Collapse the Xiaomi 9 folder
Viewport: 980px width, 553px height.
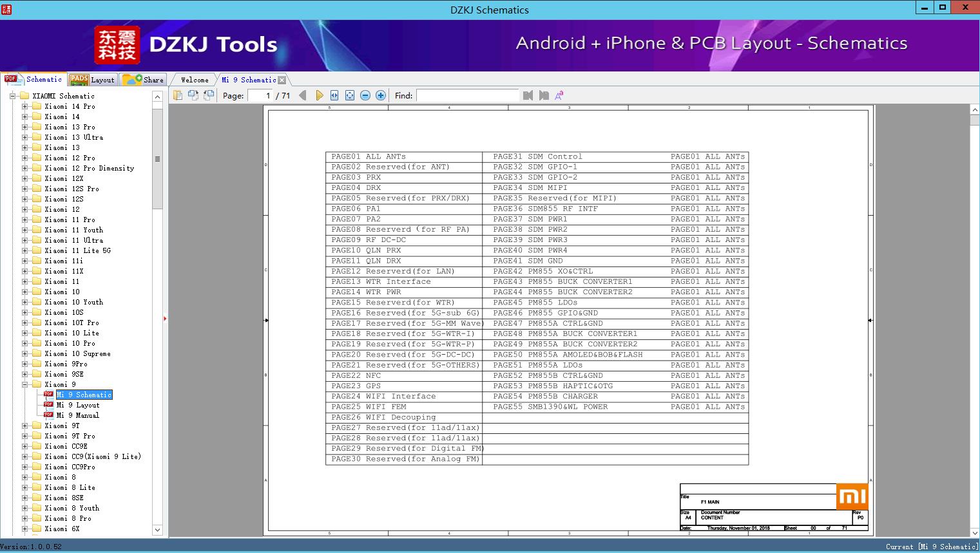click(25, 384)
